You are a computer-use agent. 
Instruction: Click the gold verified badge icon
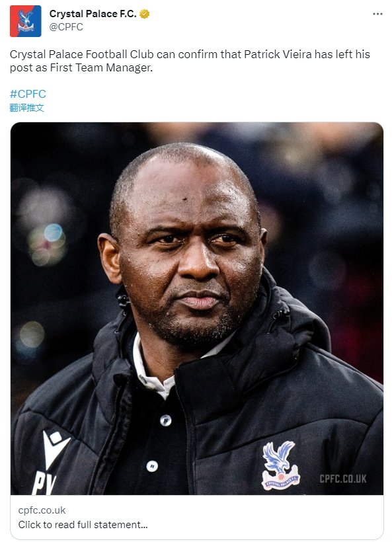click(x=145, y=14)
